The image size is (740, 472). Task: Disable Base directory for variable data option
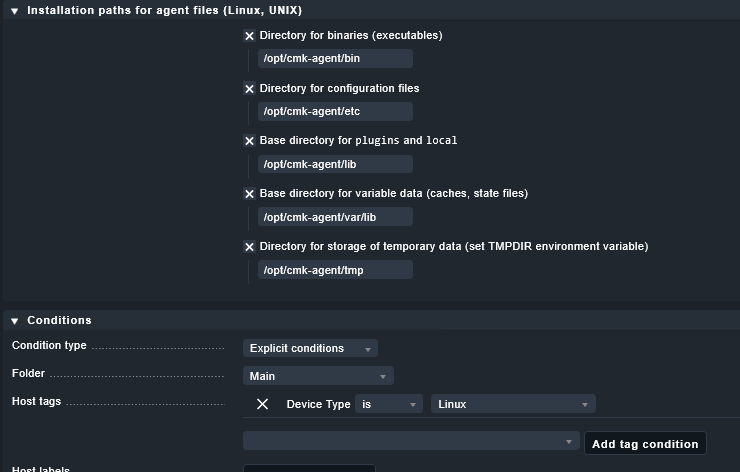pyautogui.click(x=250, y=194)
